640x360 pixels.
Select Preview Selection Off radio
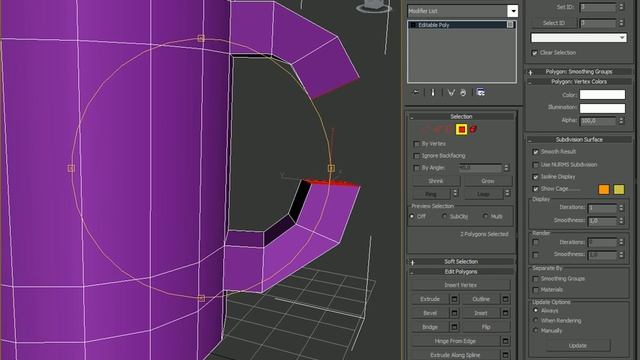click(412, 216)
